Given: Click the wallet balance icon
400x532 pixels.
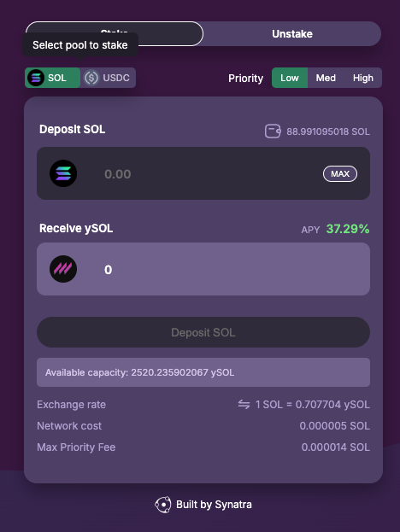Looking at the screenshot, I should pos(273,132).
